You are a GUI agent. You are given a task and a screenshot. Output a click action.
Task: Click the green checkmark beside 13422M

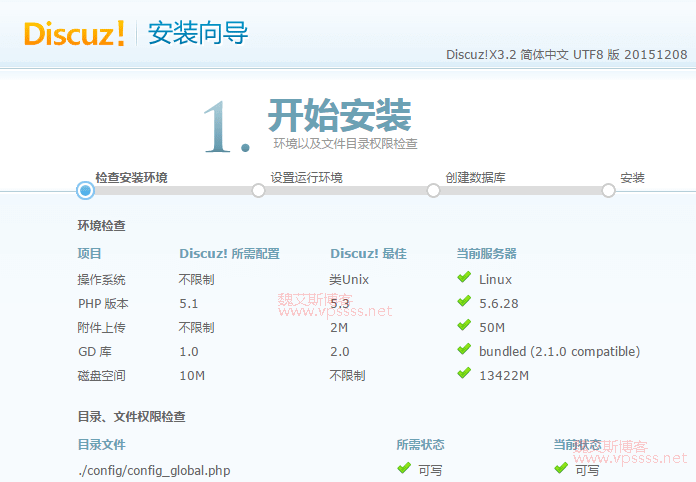click(464, 375)
